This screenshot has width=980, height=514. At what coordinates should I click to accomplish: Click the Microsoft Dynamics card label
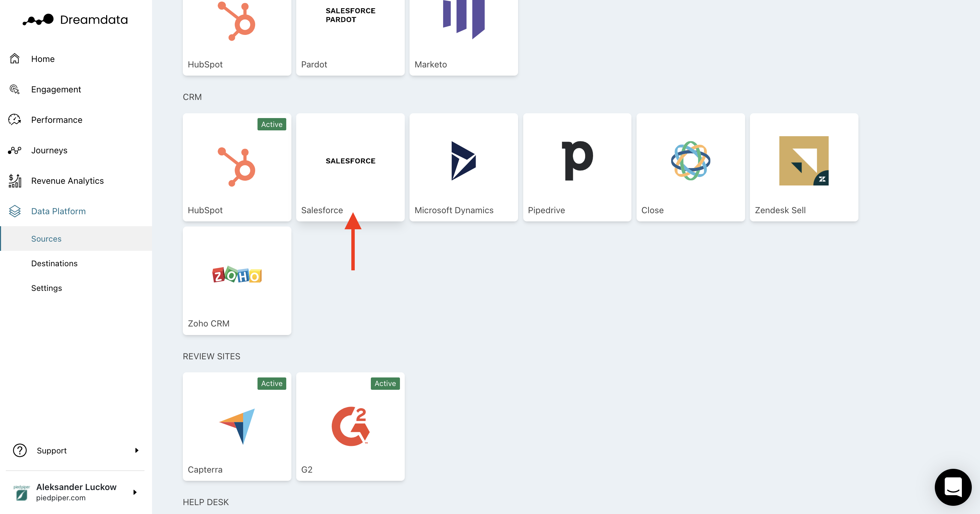click(454, 210)
